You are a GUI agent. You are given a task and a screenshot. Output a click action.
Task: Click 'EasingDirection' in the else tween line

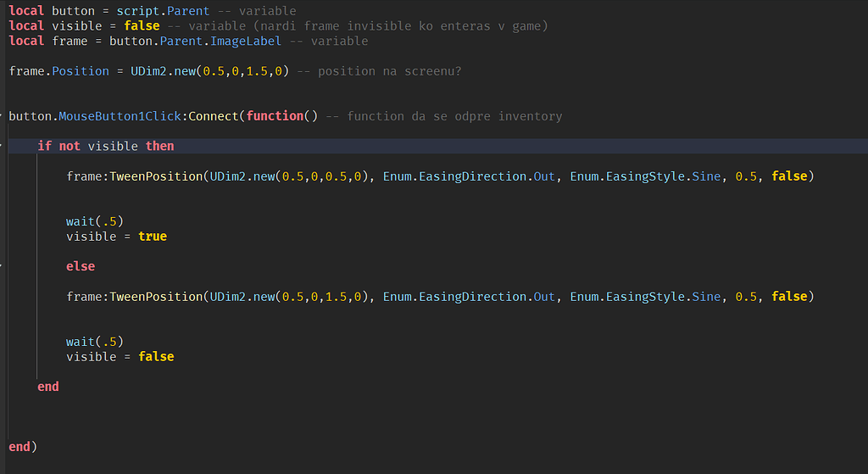472,297
